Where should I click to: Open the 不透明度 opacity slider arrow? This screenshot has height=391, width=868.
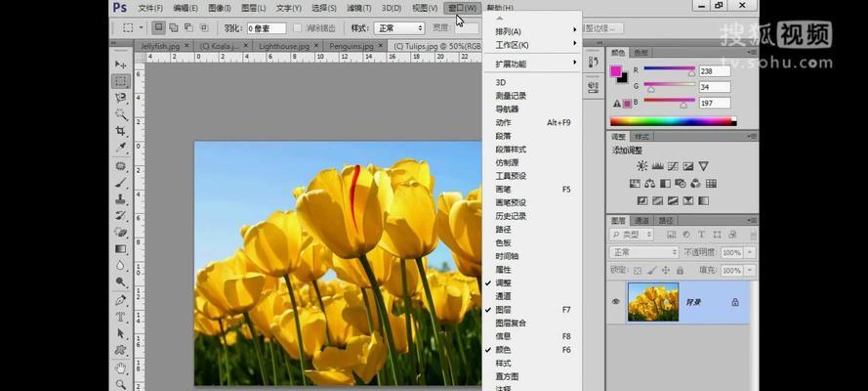pos(750,252)
